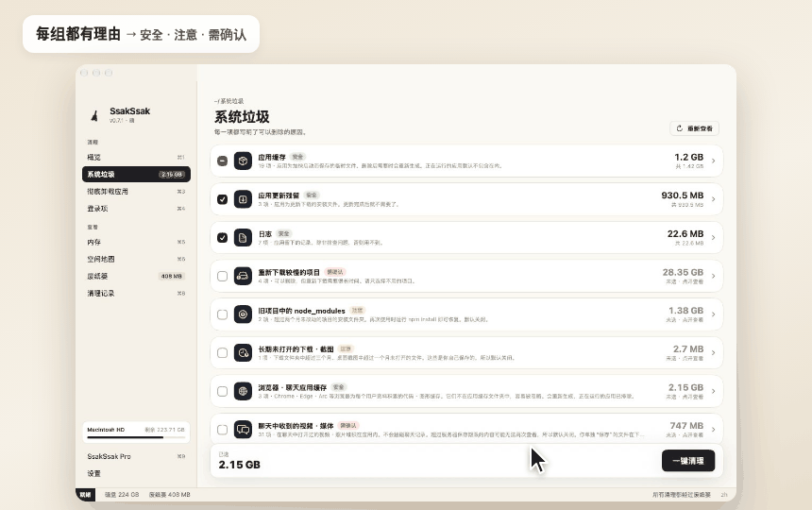Check the 浏览器·聊天应用缓存 checkbox

coord(222,391)
